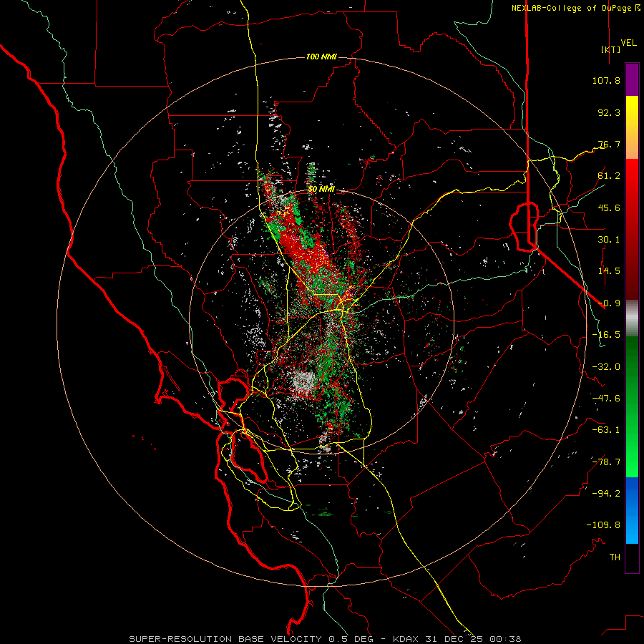
Task: Click the -47.6 legend value
Action: point(606,399)
